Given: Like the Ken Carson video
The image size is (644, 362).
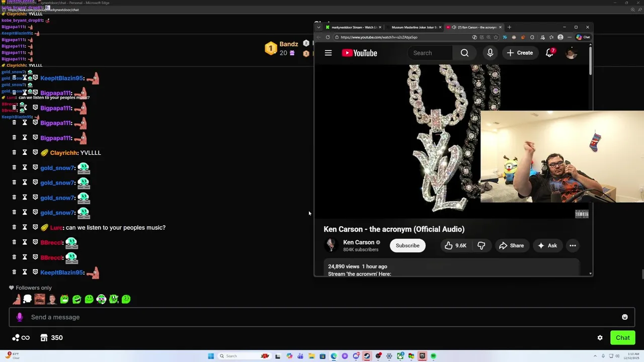Looking at the screenshot, I should coord(455,245).
